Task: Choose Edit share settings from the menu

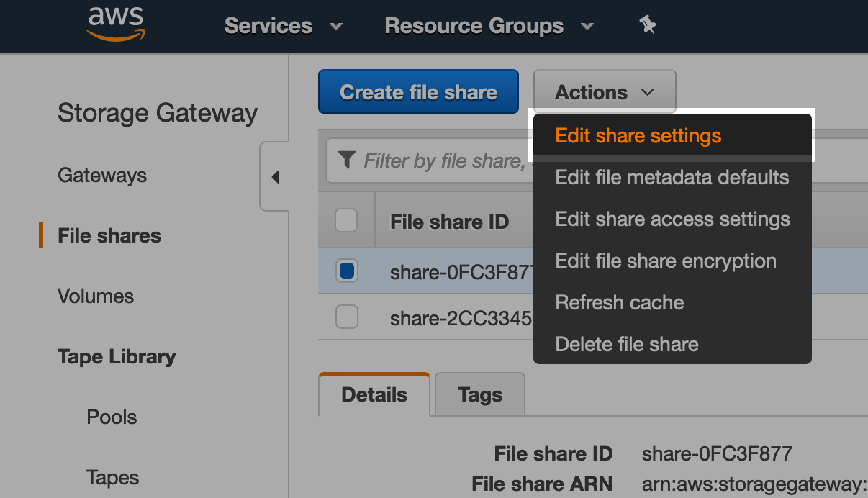Action: (x=638, y=135)
